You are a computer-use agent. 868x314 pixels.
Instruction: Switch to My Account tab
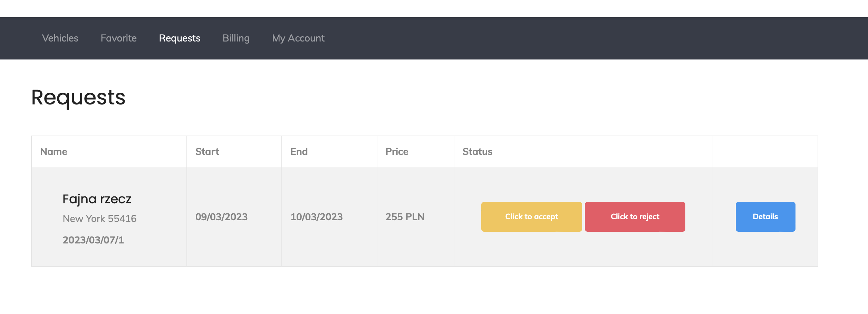pos(298,38)
